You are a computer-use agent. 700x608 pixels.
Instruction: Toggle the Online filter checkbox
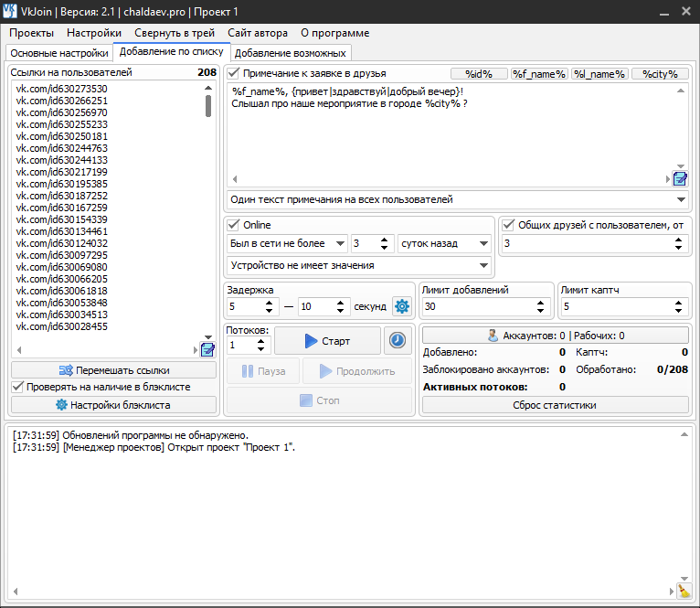[x=234, y=225]
